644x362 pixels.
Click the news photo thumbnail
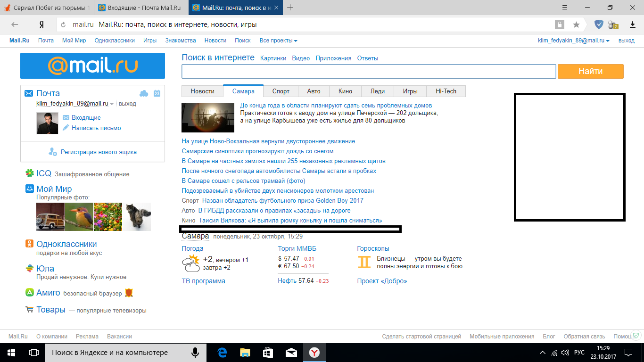[208, 117]
